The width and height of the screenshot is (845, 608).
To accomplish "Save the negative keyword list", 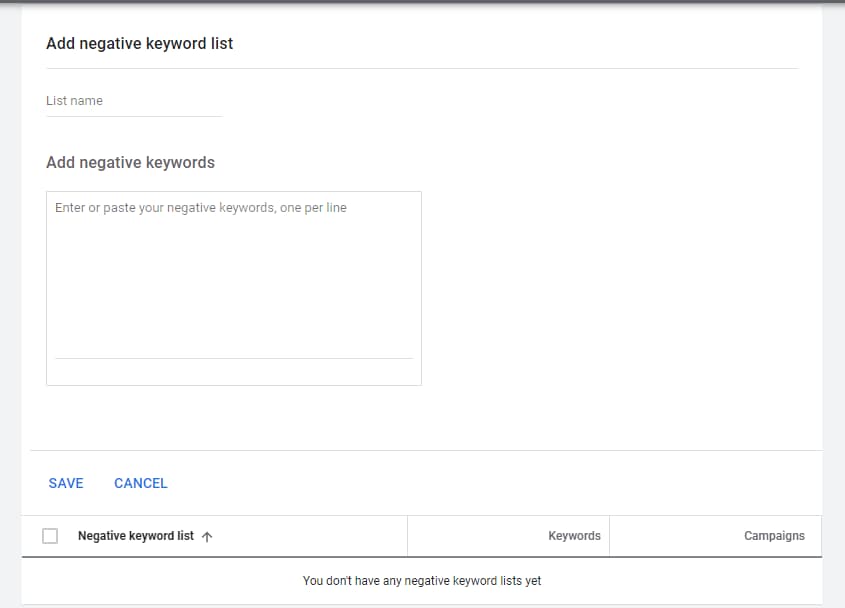I will pyautogui.click(x=66, y=483).
